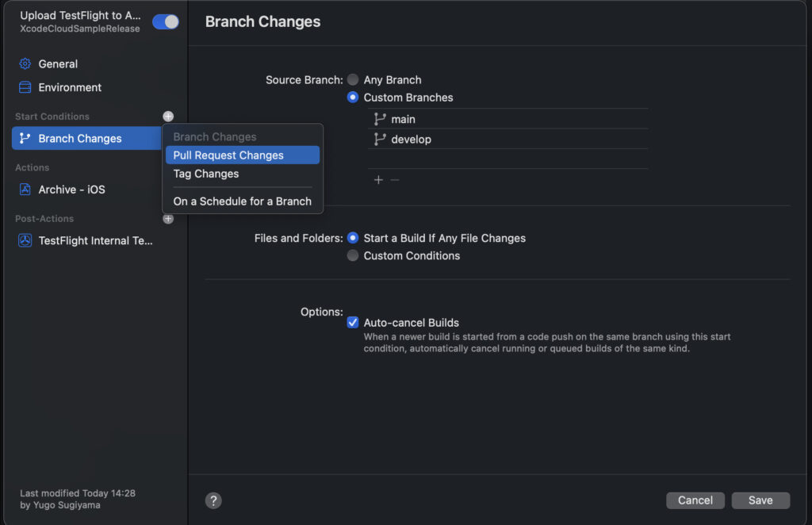This screenshot has height=525, width=812.
Task: Add a post-action with the plus icon
Action: point(168,219)
